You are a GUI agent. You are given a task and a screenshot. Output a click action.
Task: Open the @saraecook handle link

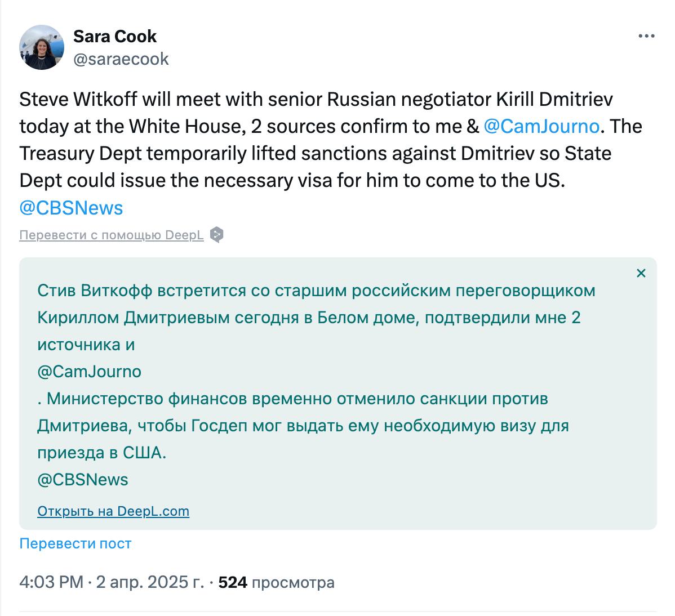tap(121, 59)
